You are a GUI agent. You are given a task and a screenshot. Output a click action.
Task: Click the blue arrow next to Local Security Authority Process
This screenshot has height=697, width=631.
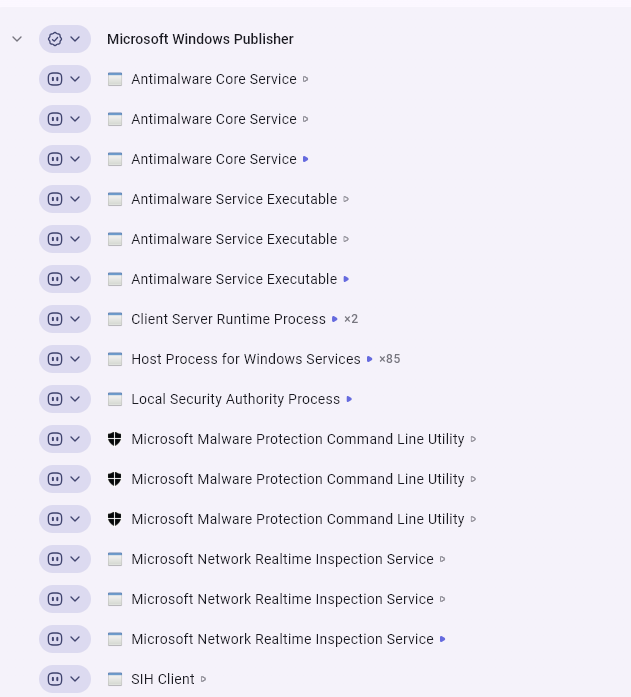pos(349,399)
